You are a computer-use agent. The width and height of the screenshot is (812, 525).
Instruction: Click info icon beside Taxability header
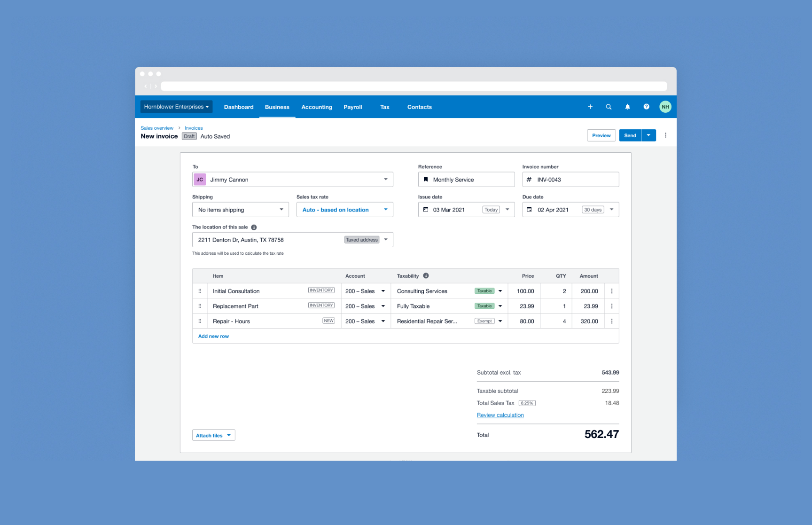426,276
